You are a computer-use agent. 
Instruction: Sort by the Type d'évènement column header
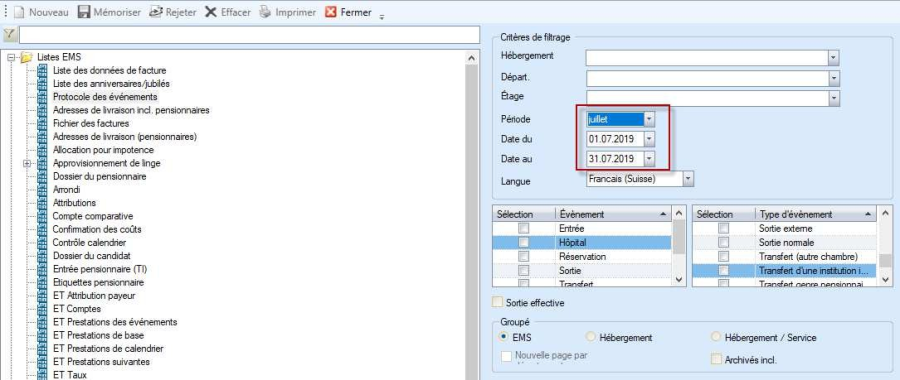pos(816,214)
